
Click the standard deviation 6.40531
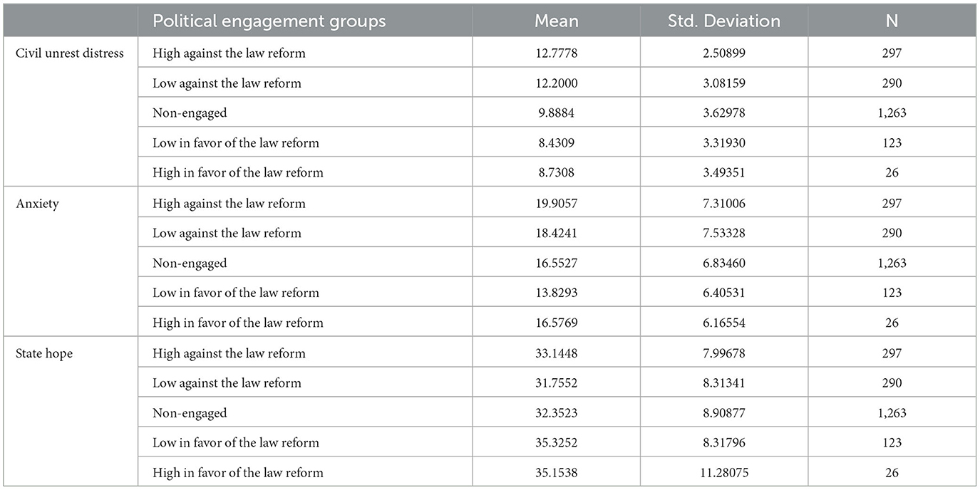(724, 293)
